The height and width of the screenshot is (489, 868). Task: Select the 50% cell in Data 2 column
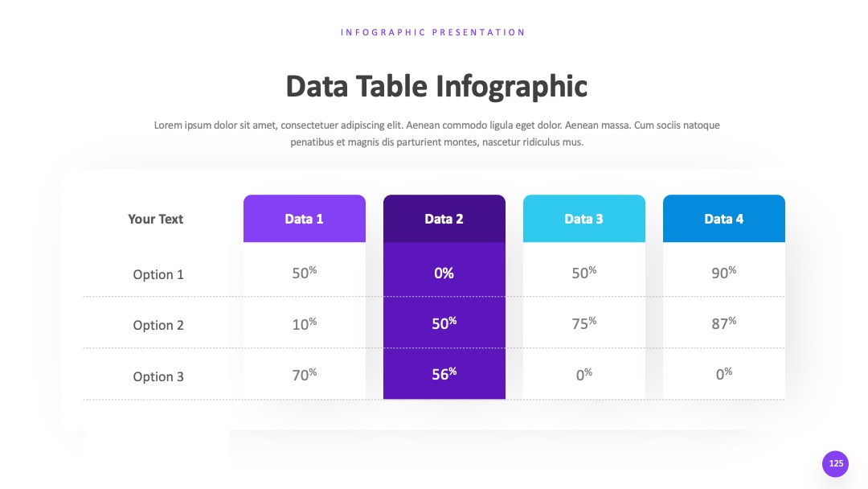pyautogui.click(x=444, y=323)
